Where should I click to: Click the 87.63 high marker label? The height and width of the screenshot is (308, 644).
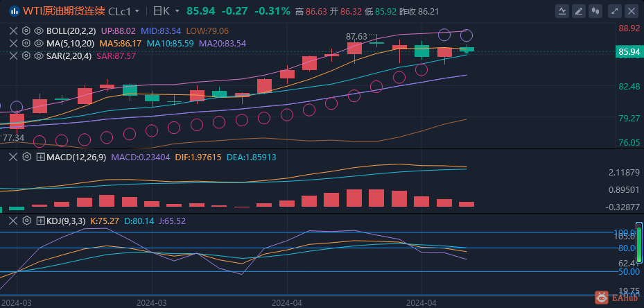point(356,37)
